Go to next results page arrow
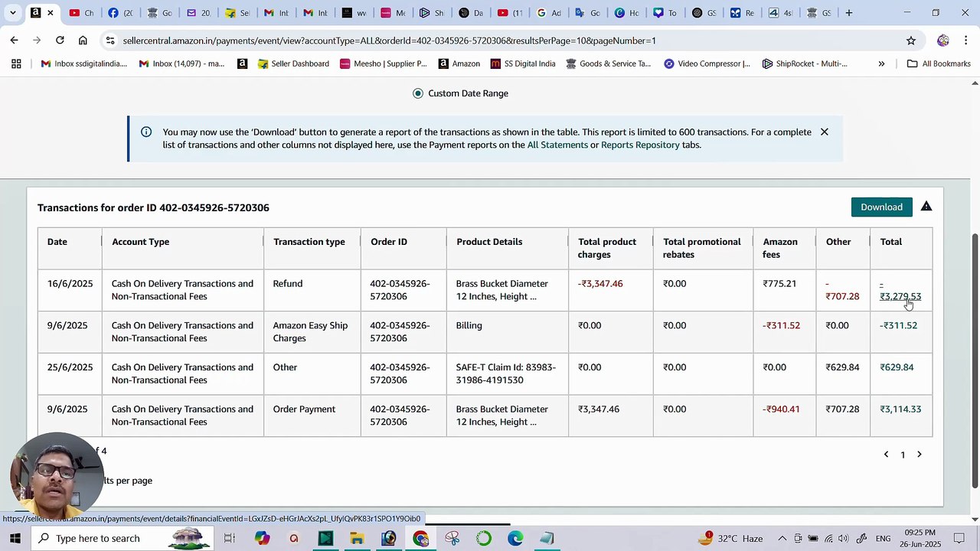980x551 pixels. (x=920, y=455)
